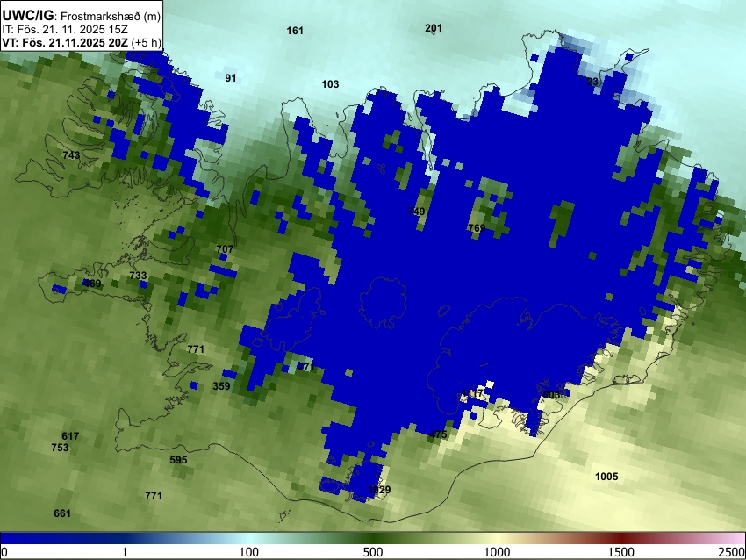Image resolution: width=746 pixels, height=560 pixels.
Task: Click the map value 103
Action: [330, 84]
